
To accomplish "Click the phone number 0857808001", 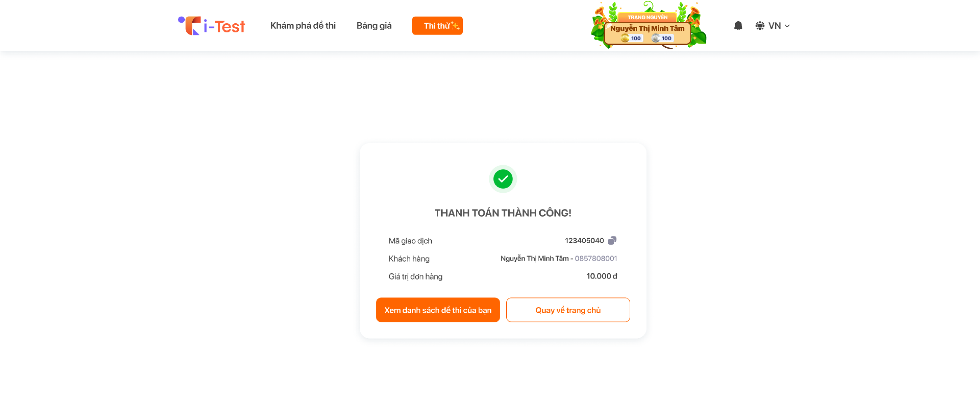I will point(596,258).
